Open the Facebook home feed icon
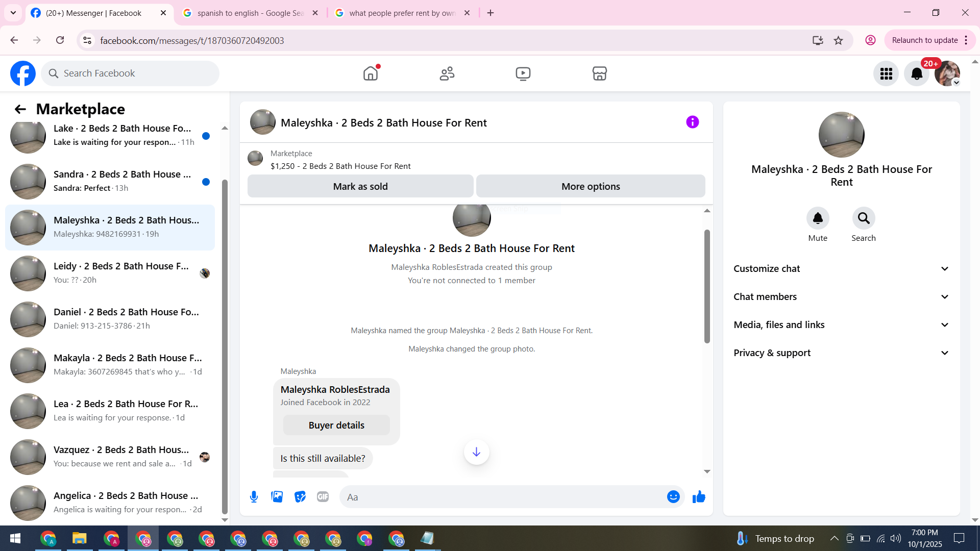980x551 pixels. coord(371,73)
